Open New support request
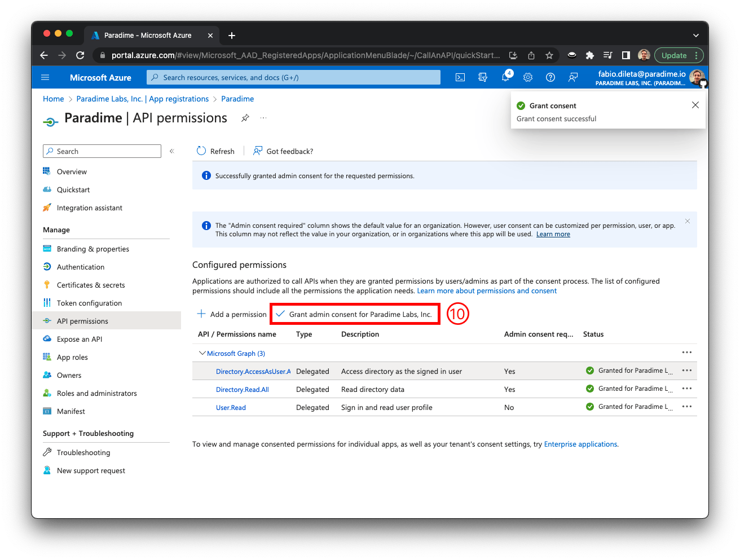 tap(91, 470)
